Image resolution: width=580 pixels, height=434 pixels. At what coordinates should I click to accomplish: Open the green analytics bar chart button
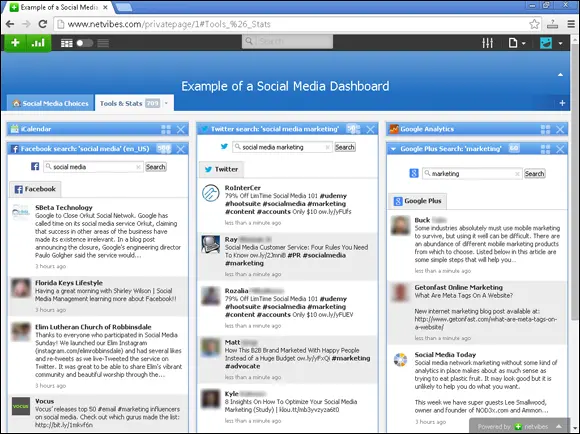(38, 43)
